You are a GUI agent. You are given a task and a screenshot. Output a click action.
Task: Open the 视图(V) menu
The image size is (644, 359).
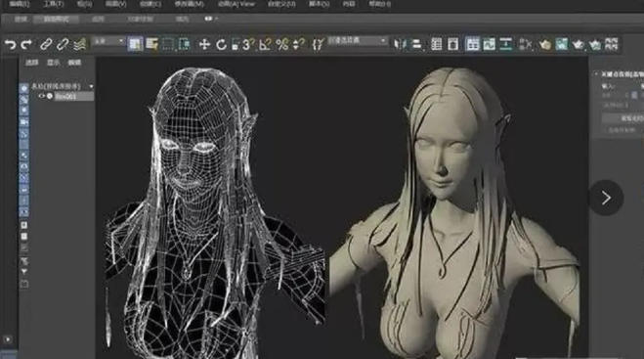pyautogui.click(x=116, y=4)
